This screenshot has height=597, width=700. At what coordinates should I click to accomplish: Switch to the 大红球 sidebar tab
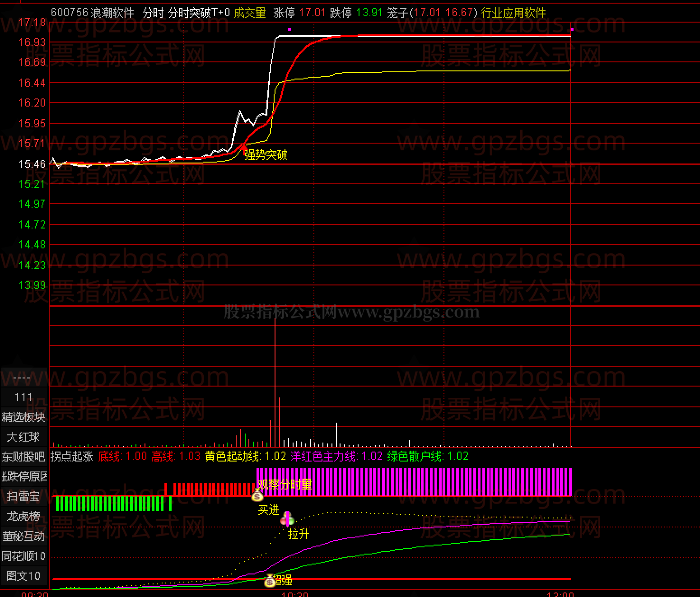coord(23,437)
